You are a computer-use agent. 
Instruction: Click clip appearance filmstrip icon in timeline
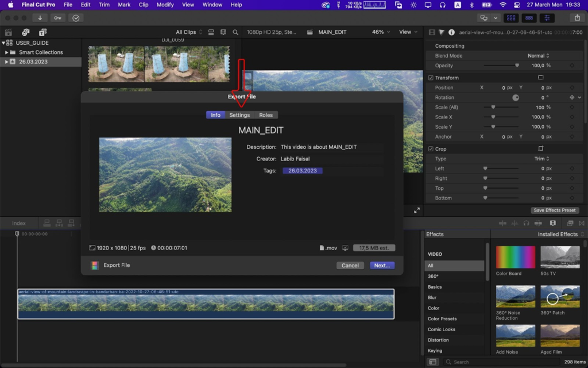coord(553,223)
